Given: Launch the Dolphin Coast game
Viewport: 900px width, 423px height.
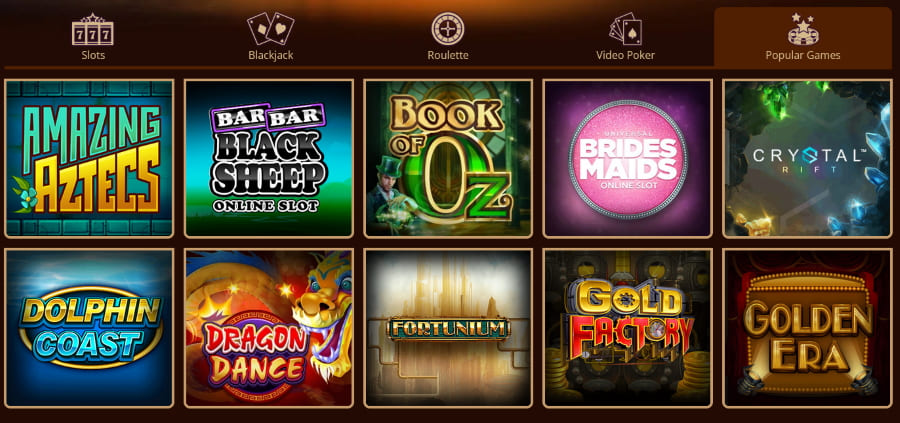Looking at the screenshot, I should click(89, 328).
